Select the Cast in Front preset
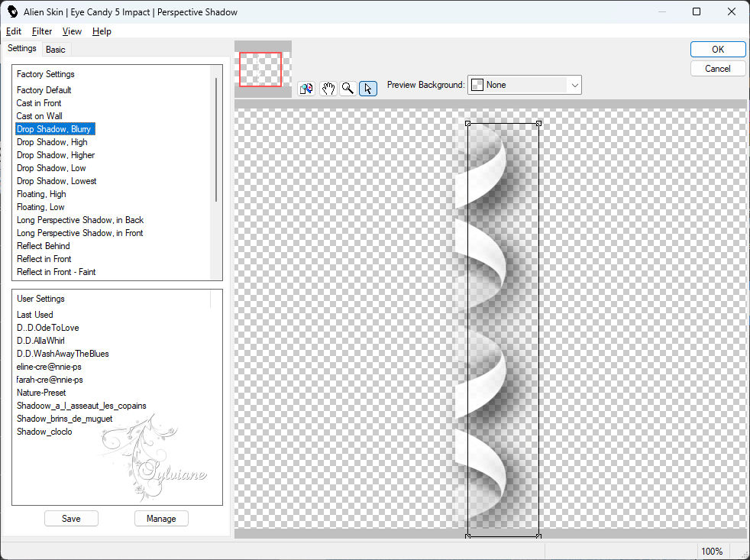 point(39,103)
